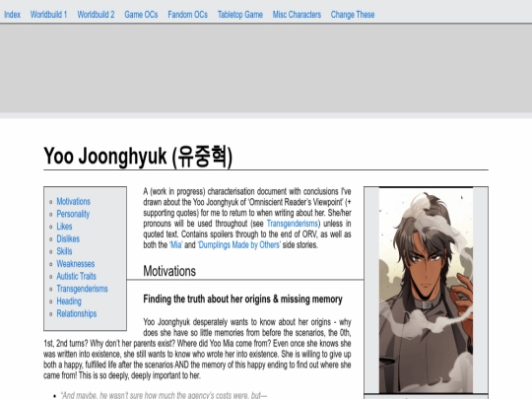Open Transgenderisms in the contents list

point(82,289)
